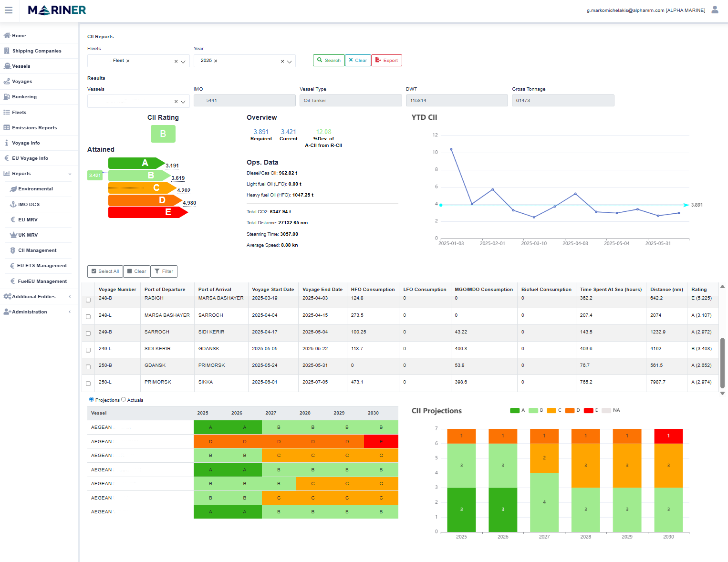Check the box for voyage 248-L

[88, 317]
